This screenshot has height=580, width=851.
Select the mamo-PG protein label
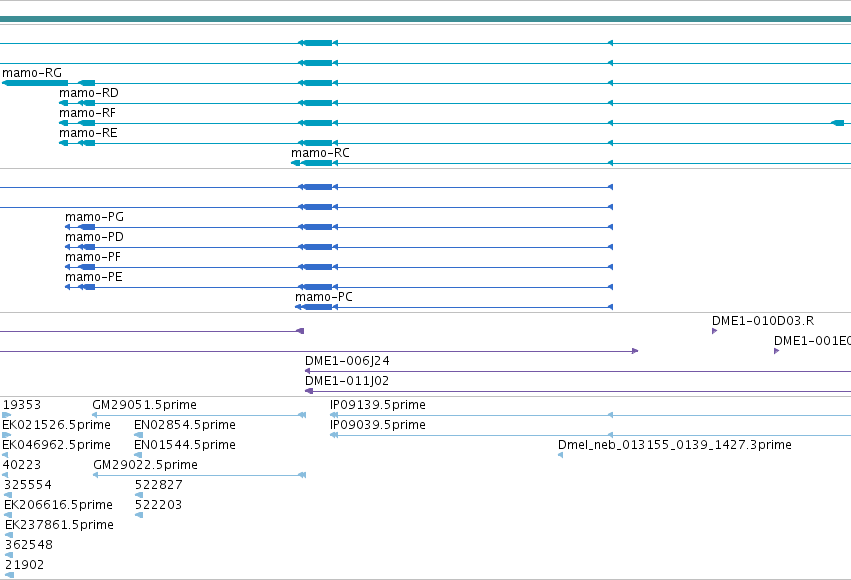click(94, 217)
